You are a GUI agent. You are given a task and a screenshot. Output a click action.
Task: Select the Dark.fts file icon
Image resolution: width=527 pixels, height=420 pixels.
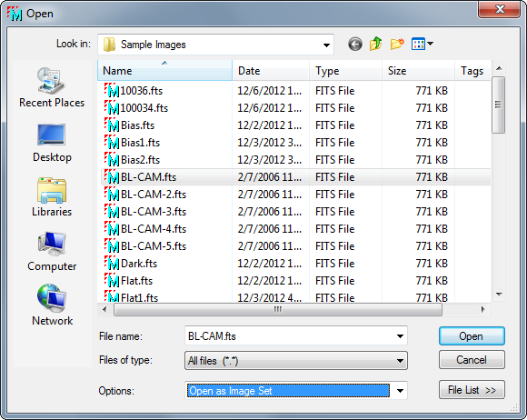click(x=112, y=264)
